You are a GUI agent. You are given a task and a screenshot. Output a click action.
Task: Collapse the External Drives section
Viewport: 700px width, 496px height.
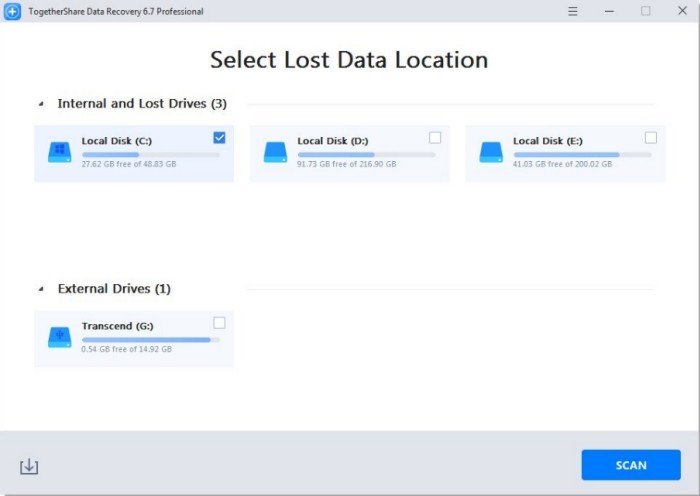41,289
